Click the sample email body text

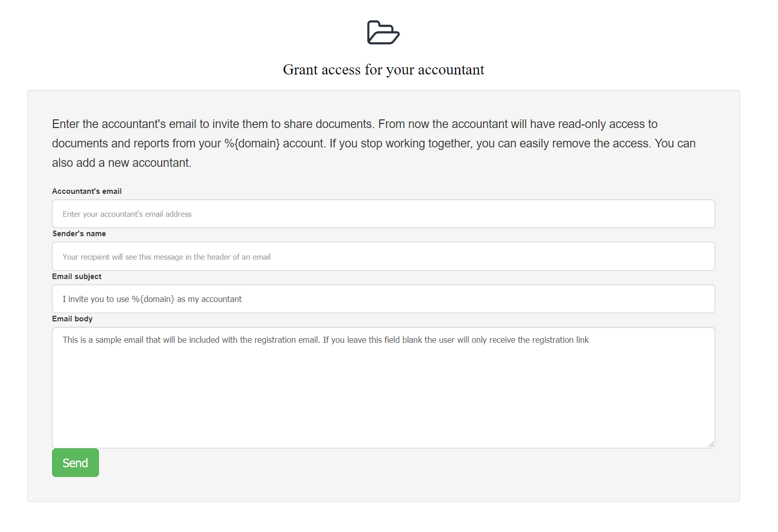click(325, 339)
